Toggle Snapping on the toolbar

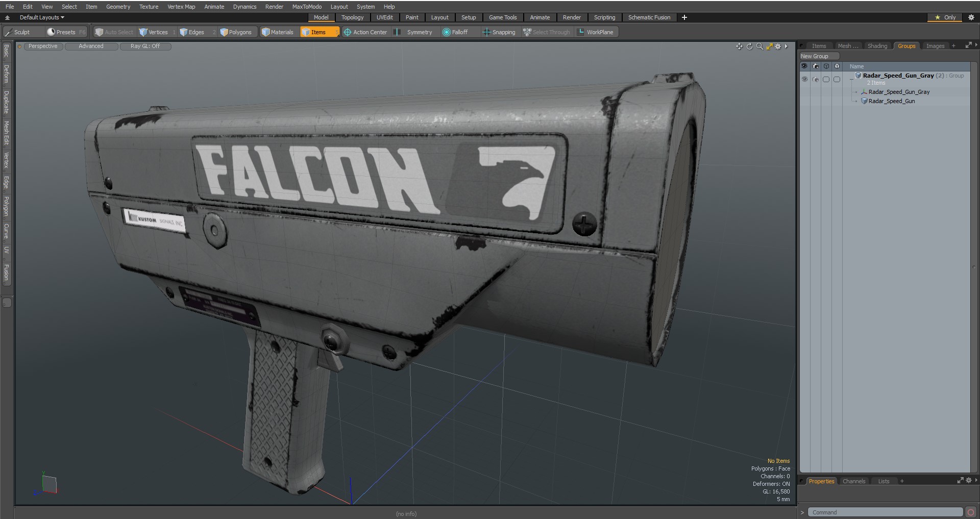pyautogui.click(x=500, y=32)
